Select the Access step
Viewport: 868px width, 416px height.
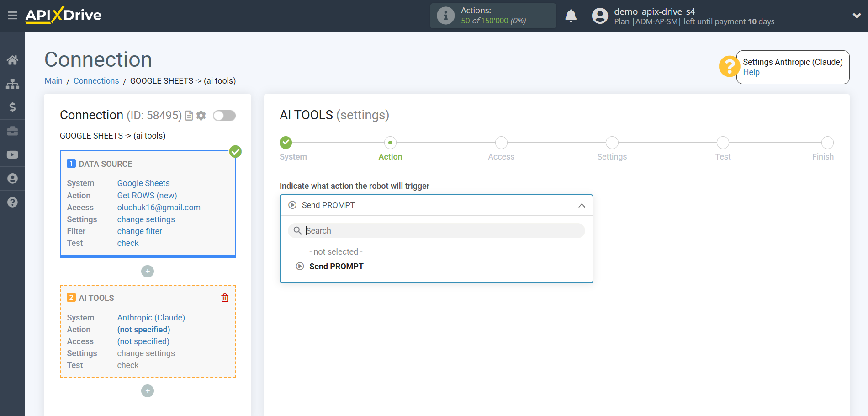501,143
